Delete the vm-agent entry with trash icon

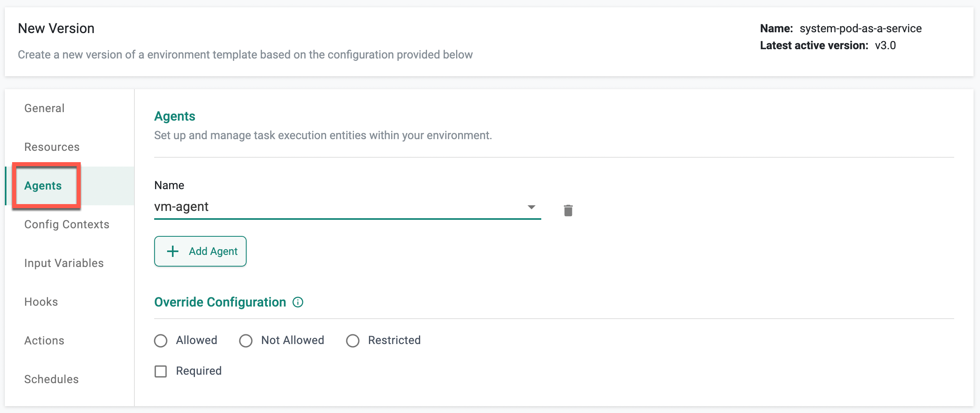[x=568, y=210]
